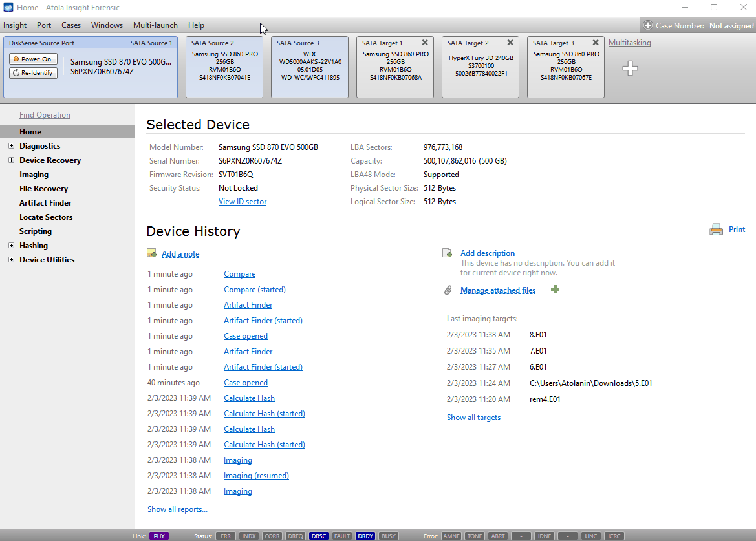Select Artifact Finder in the sidebar

(45, 203)
